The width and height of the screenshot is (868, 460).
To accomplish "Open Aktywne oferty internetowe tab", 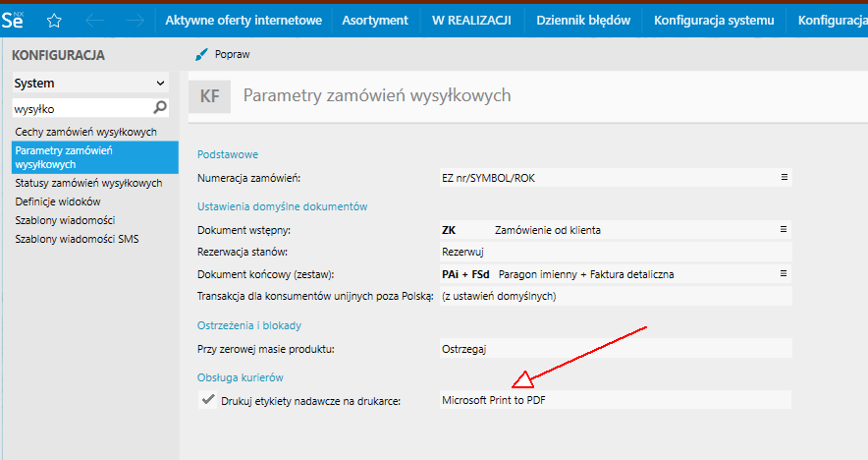I will pos(244,21).
